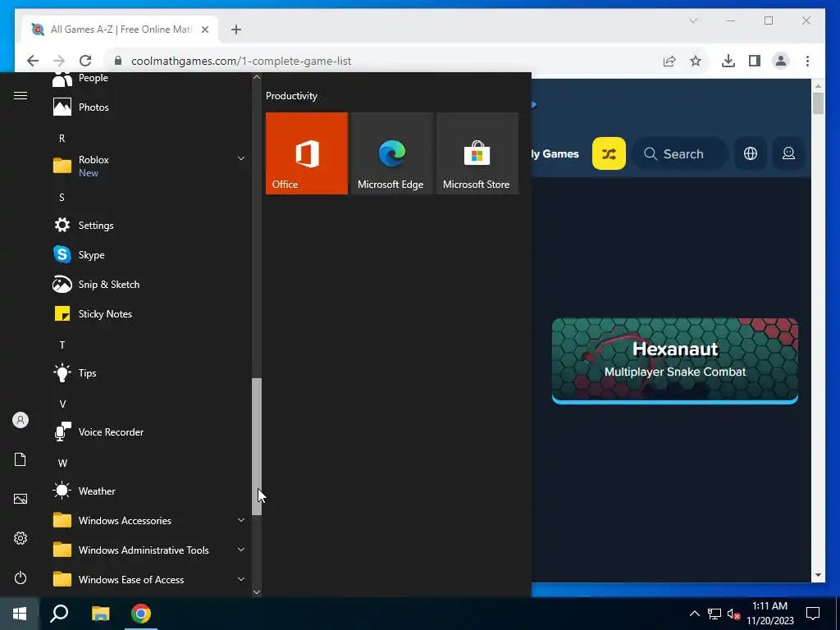Open the People app in Start list
The height and width of the screenshot is (630, 840).
148,79
